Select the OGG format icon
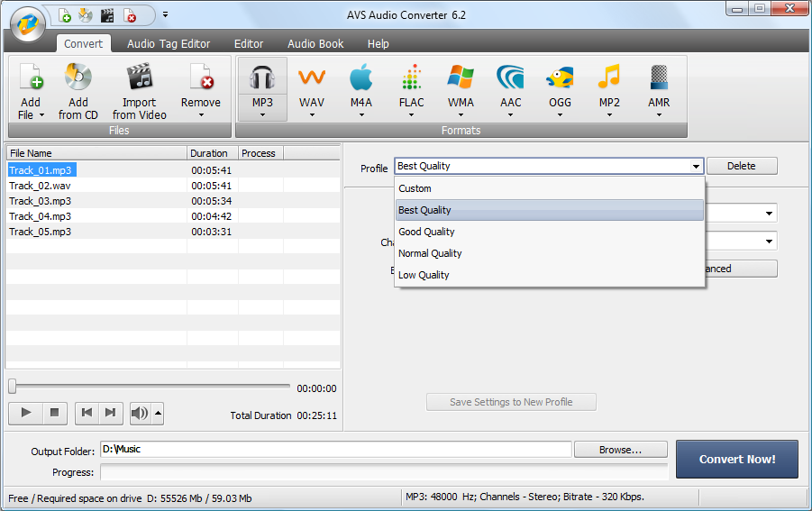This screenshot has width=812, height=511. [560, 78]
